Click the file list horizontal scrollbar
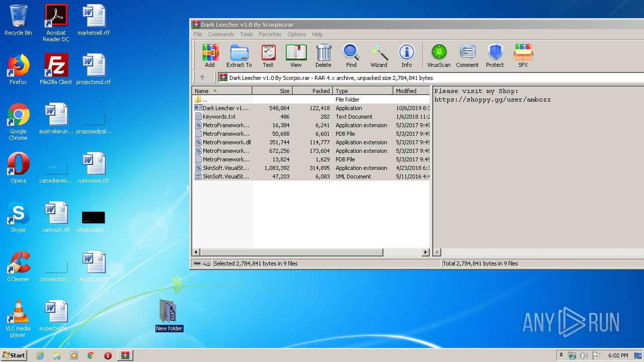Image resolution: width=644 pixels, height=362 pixels. click(292, 252)
